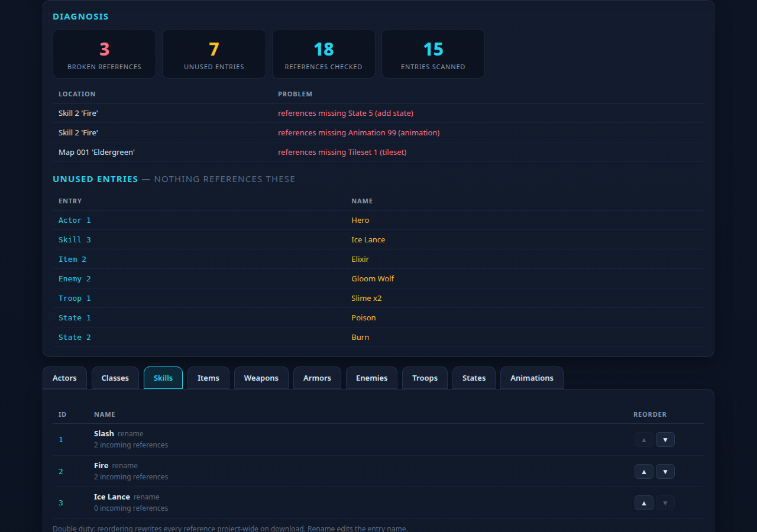Click unused entry Skill 3
Image resolution: width=757 pixels, height=532 pixels.
tap(75, 240)
